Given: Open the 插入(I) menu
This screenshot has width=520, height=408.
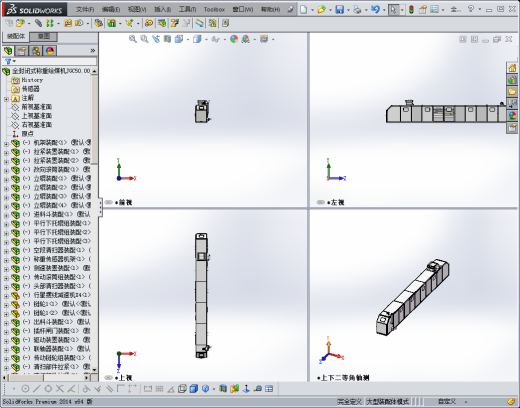Looking at the screenshot, I should 162,9.
